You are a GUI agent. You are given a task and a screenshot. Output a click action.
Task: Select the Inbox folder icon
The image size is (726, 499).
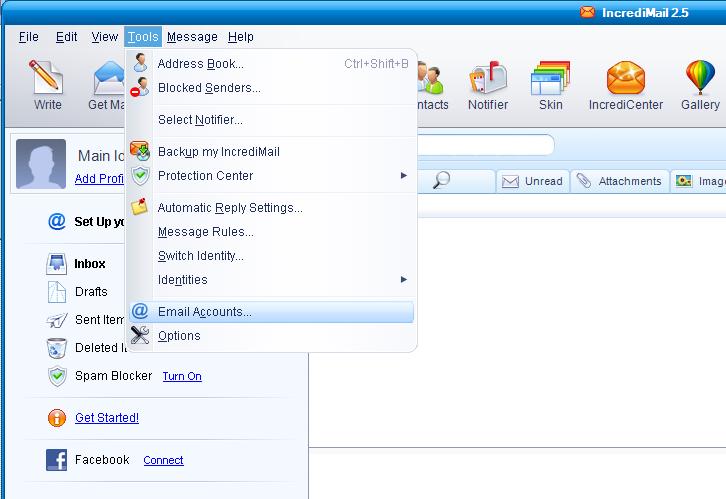[x=56, y=264]
